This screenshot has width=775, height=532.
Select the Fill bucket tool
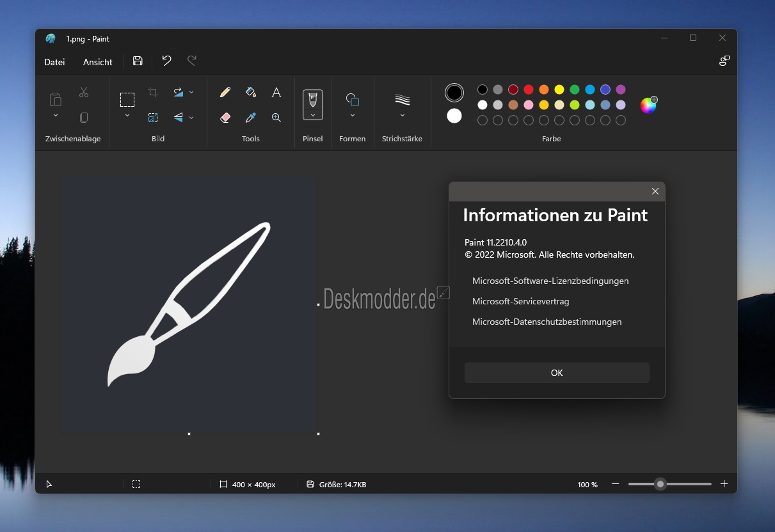(251, 93)
